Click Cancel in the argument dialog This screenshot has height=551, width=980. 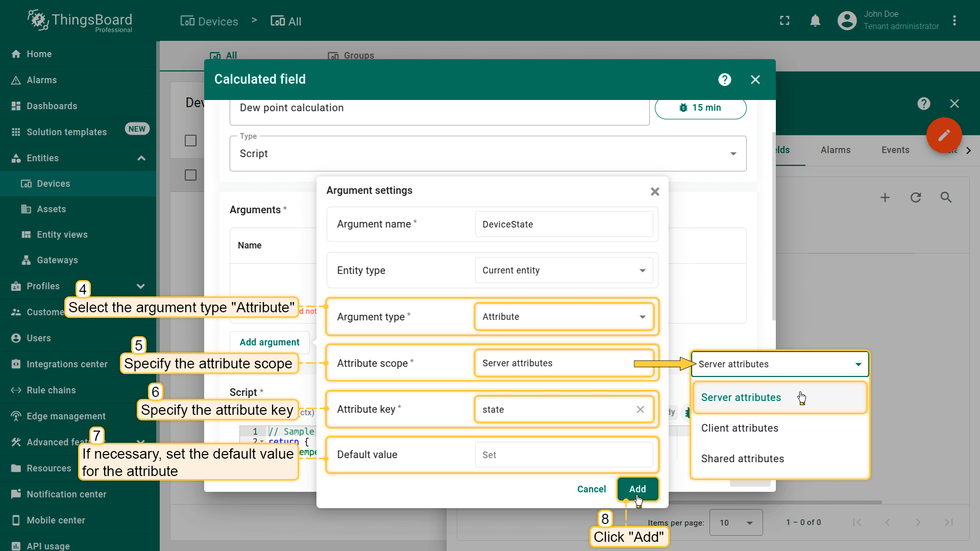pyautogui.click(x=591, y=489)
